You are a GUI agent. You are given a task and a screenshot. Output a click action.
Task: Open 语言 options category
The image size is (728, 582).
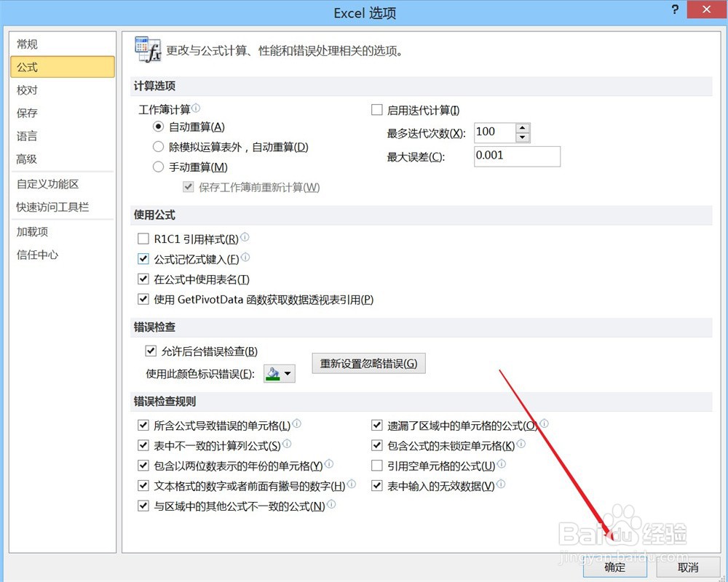tap(62, 136)
